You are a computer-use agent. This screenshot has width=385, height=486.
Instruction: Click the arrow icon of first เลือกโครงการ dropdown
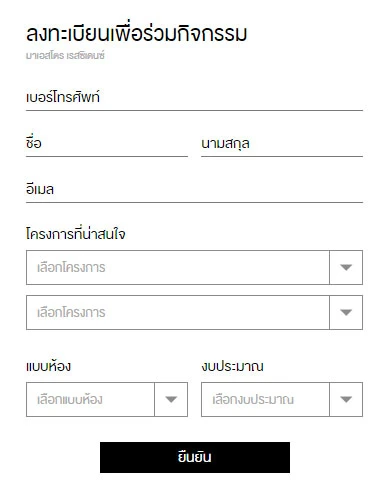[346, 267]
